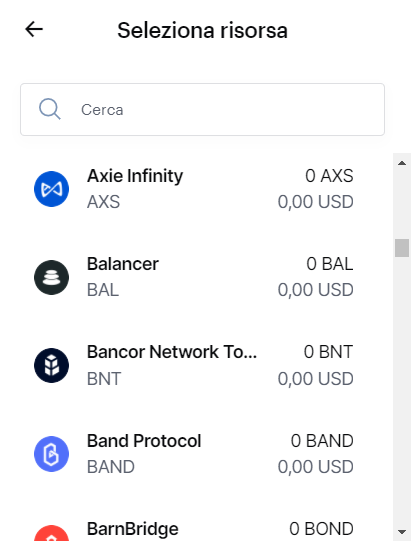The width and height of the screenshot is (411, 541).
Task: Select the red BarnBridge coin logo
Action: click(51, 533)
